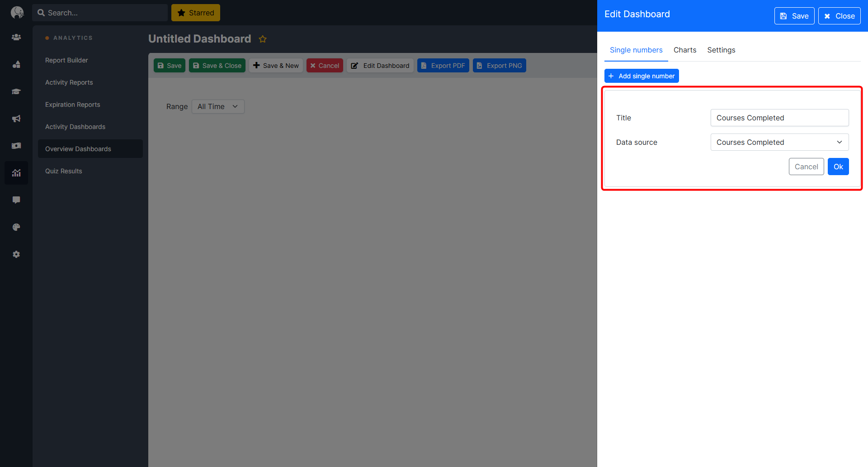
Task: Click the Add single number button
Action: (641, 76)
